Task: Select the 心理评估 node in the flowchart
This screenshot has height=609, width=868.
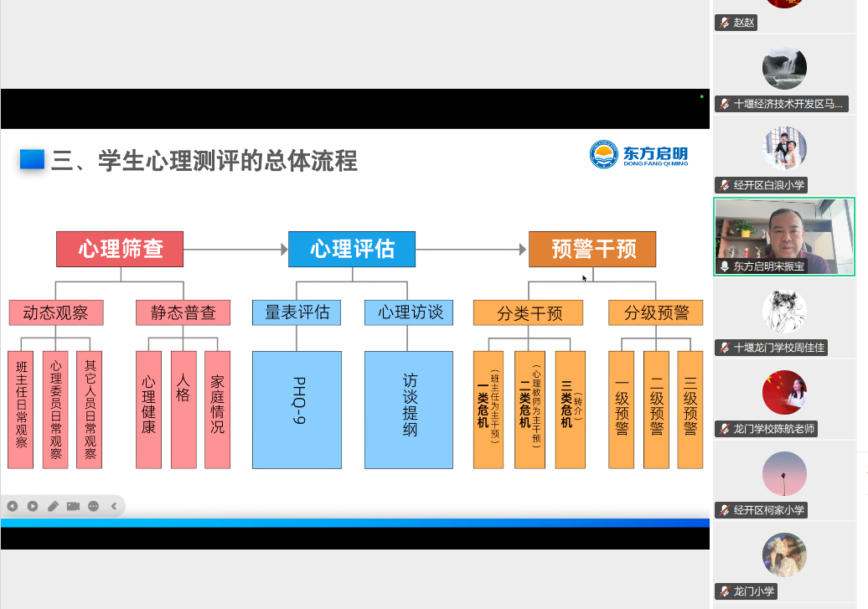Action: click(351, 248)
